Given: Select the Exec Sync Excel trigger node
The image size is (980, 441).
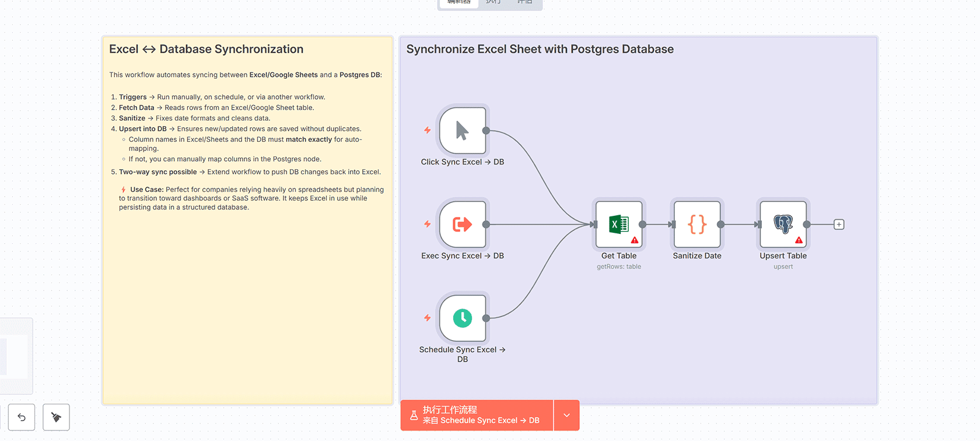Looking at the screenshot, I should (x=462, y=225).
